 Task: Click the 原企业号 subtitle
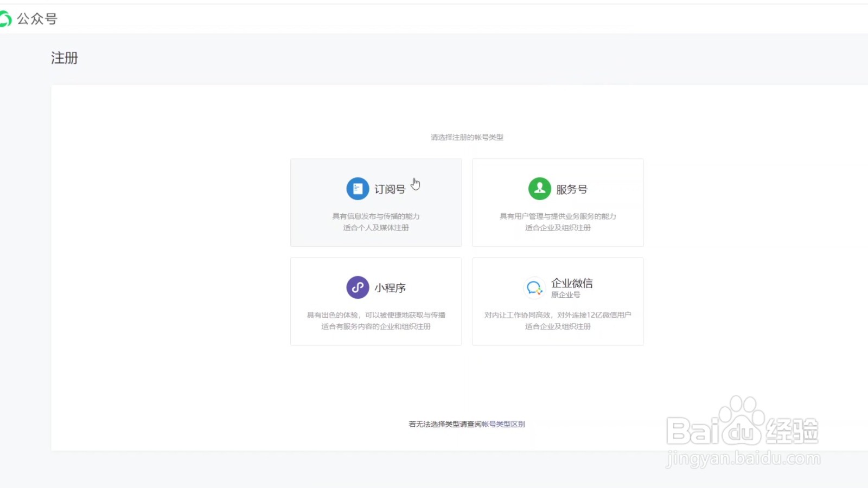[566, 295]
